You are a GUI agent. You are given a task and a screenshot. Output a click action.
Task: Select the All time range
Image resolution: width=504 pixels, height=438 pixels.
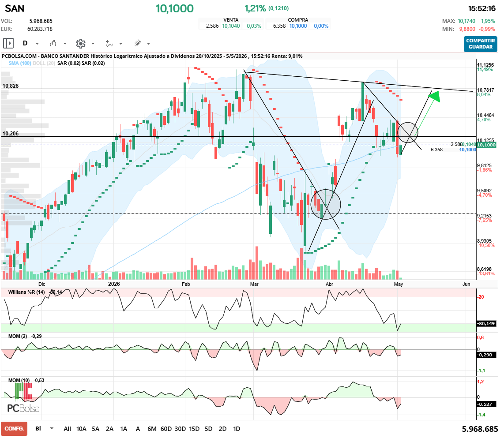coord(67,429)
